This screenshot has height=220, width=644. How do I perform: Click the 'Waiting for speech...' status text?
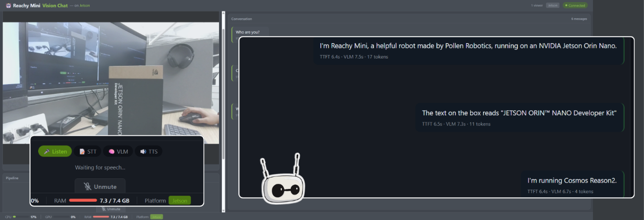coord(100,167)
